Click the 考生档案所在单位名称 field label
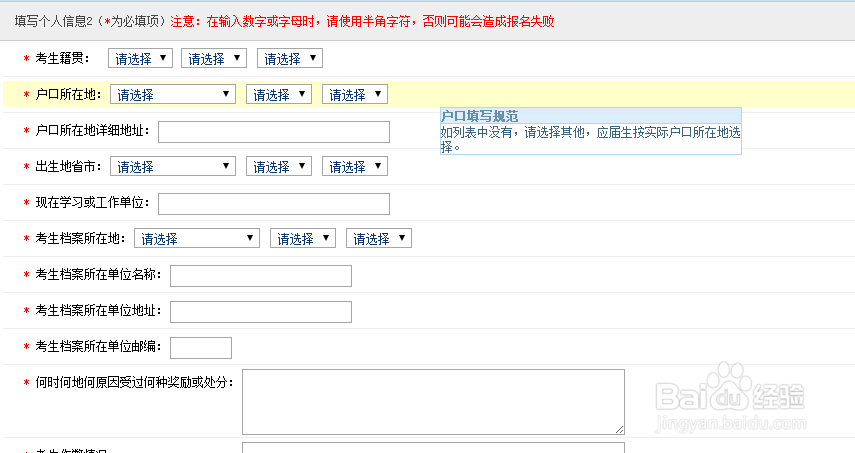 coord(98,274)
